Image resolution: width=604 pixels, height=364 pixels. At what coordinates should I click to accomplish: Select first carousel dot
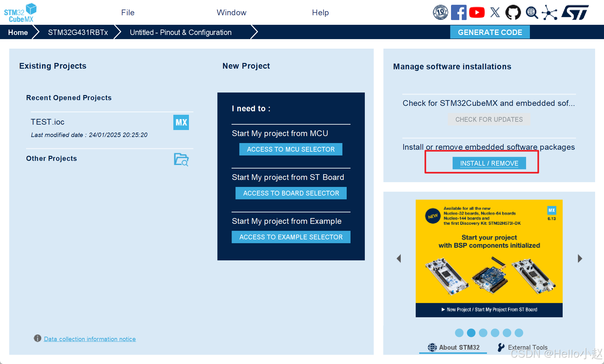pyautogui.click(x=459, y=333)
